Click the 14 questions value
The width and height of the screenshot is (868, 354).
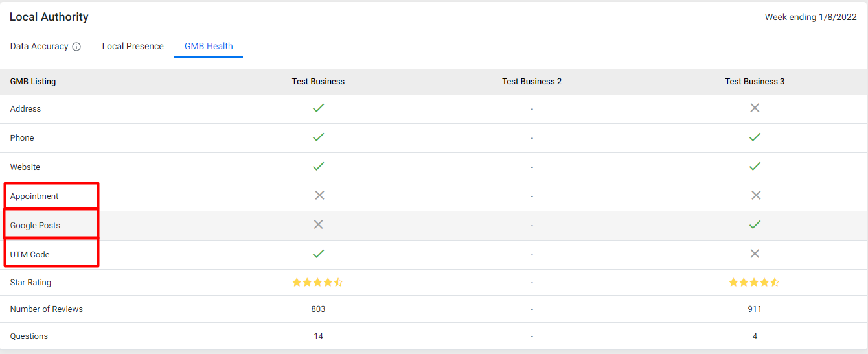click(318, 336)
